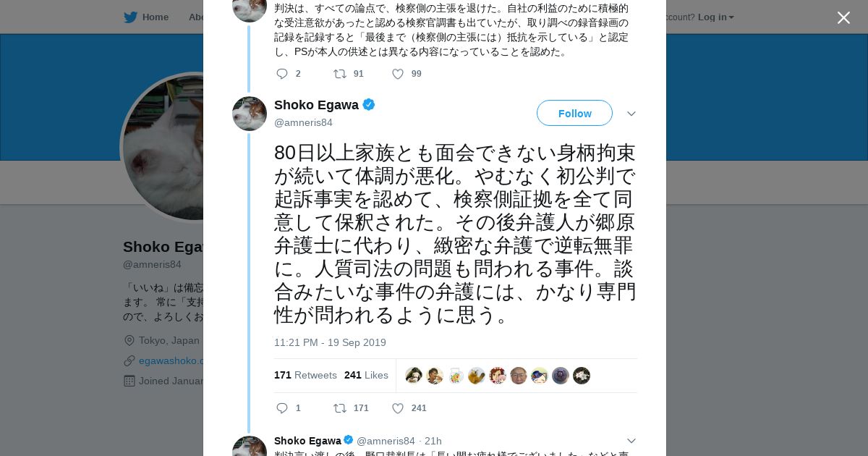Close the tweet overlay
Screen dimensions: 868x456
843,17
